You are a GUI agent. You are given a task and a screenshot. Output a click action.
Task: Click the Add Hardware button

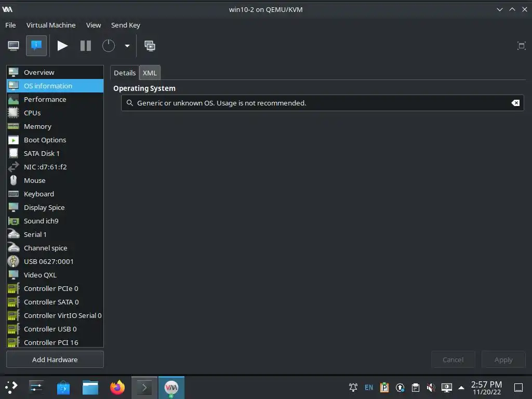[x=55, y=360]
